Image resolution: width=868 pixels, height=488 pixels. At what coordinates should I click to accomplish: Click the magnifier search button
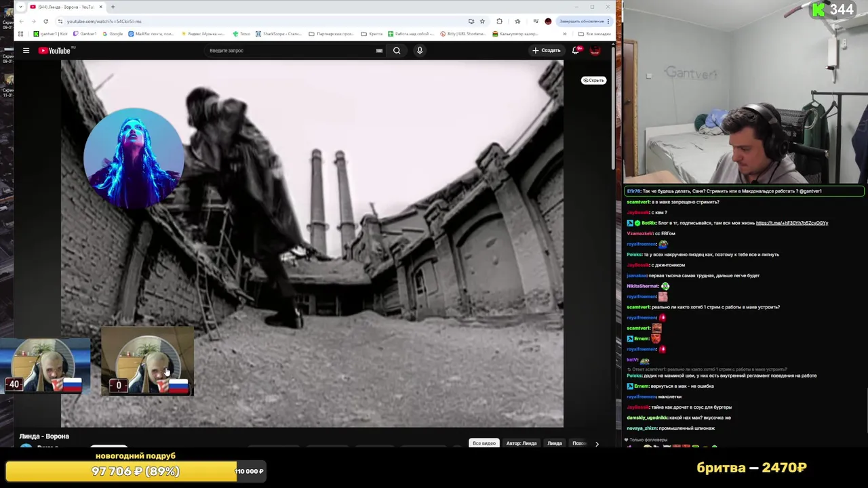(x=397, y=50)
